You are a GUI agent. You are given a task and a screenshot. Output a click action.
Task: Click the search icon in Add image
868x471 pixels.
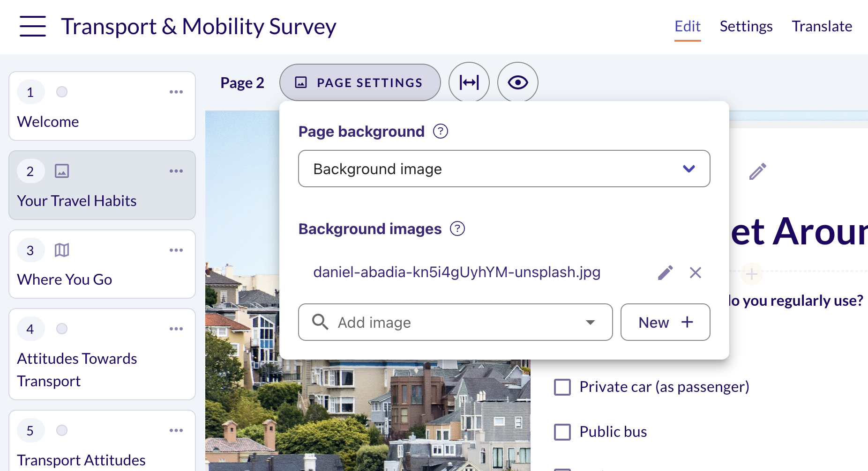pyautogui.click(x=320, y=322)
